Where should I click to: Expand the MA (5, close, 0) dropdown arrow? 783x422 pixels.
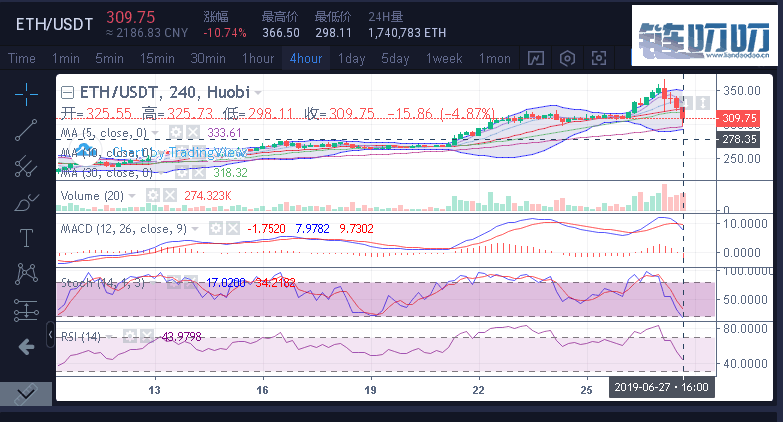[155, 133]
